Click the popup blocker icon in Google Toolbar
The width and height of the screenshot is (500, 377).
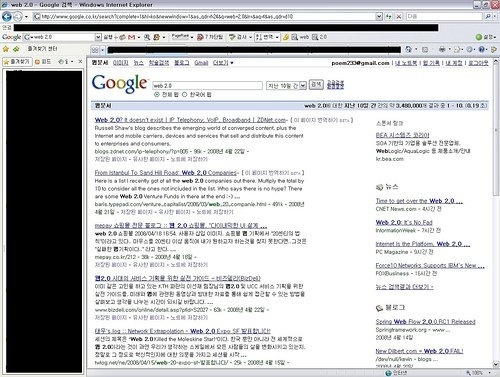click(200, 37)
